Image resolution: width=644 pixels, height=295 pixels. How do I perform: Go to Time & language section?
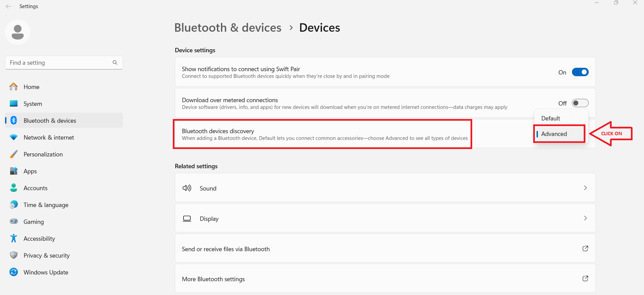[46, 205]
